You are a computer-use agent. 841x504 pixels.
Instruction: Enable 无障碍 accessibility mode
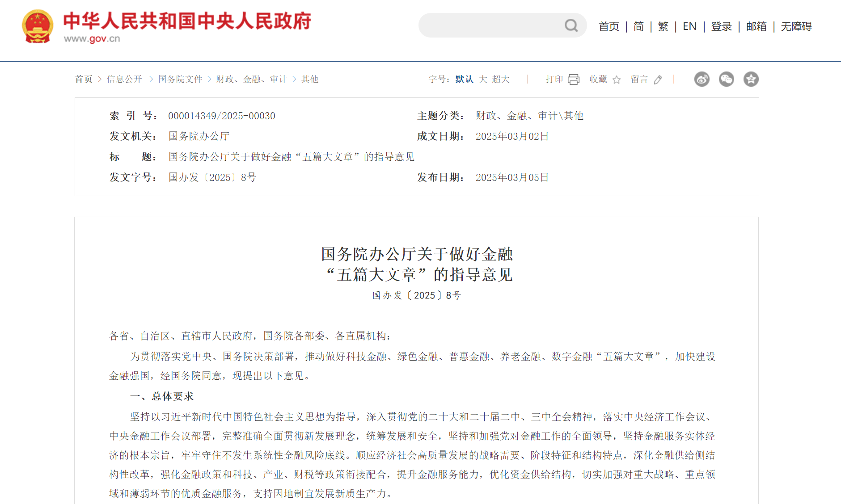pyautogui.click(x=796, y=26)
